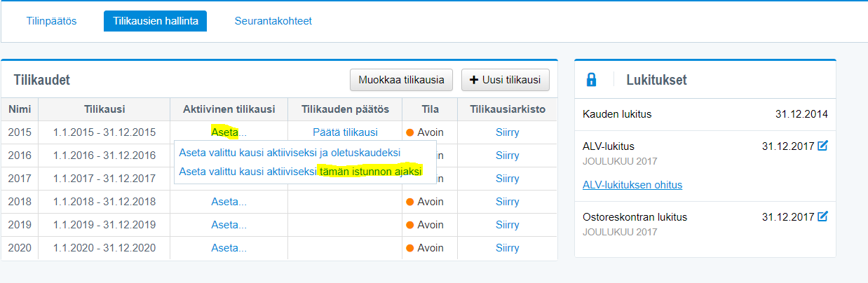868x283 pixels.
Task: Go to the 2016 archive via Siirry
Action: click(x=507, y=156)
